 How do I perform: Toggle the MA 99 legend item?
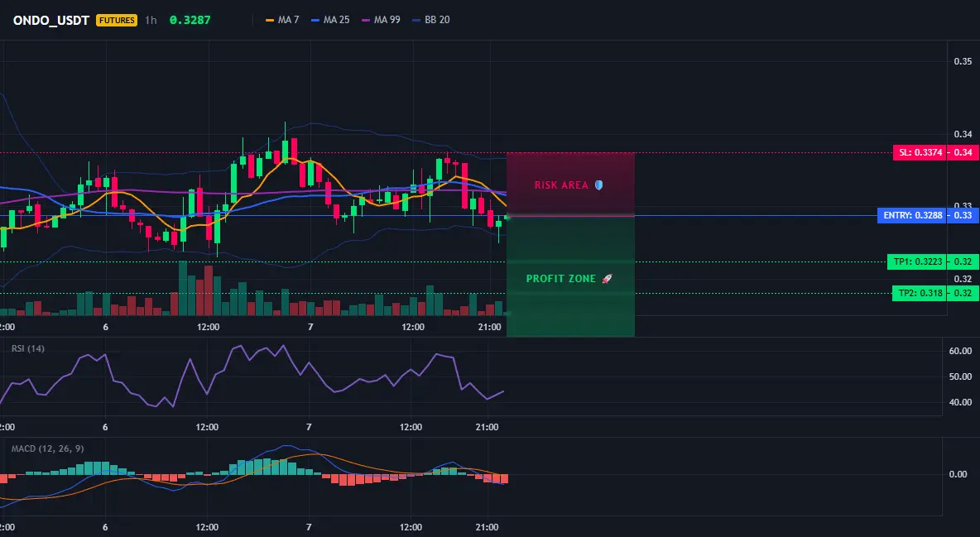pyautogui.click(x=382, y=20)
